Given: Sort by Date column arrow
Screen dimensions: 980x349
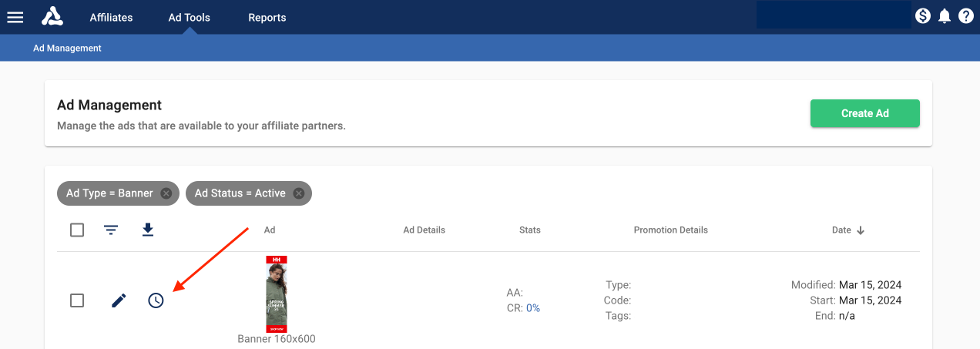Looking at the screenshot, I should [861, 230].
